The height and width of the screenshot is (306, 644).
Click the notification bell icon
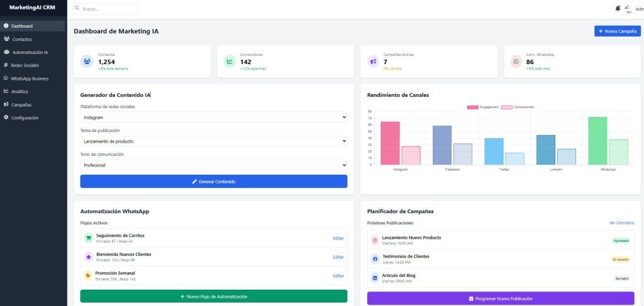pyautogui.click(x=618, y=8)
